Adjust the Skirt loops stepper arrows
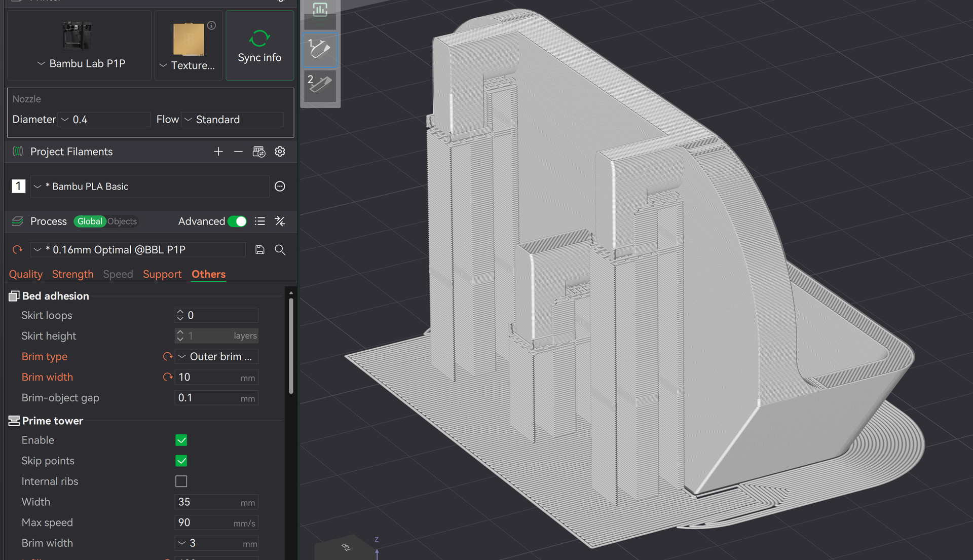The image size is (973, 560). (180, 315)
